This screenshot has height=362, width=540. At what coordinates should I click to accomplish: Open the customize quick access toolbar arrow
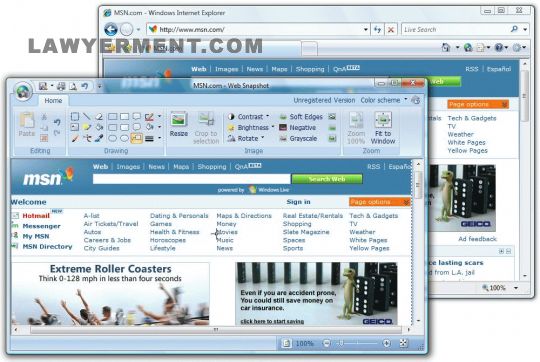(x=99, y=86)
